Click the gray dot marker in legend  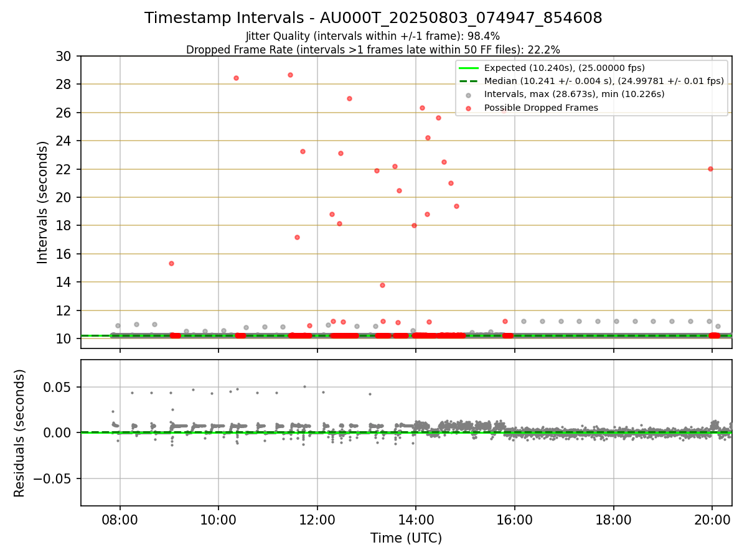pos(469,95)
